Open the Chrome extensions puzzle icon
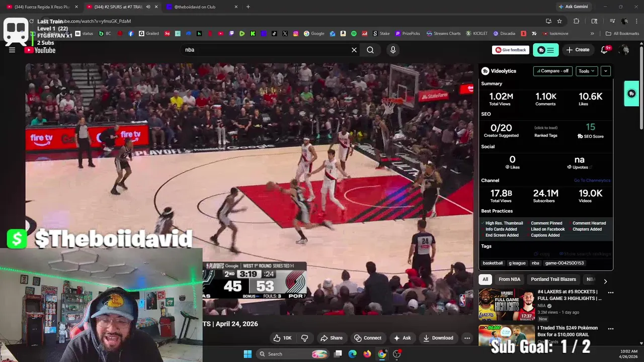The height and width of the screenshot is (362, 644). coord(577,21)
